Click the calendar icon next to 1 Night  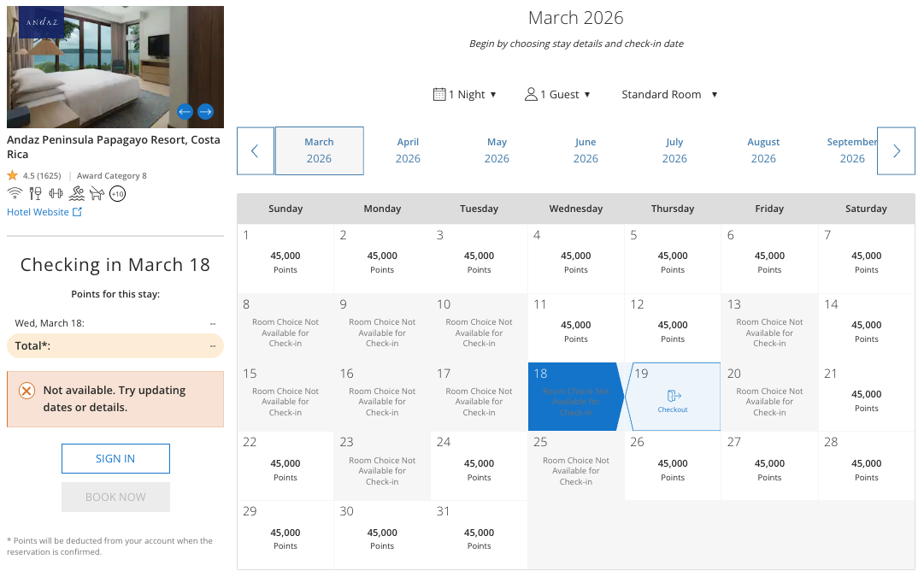439,94
